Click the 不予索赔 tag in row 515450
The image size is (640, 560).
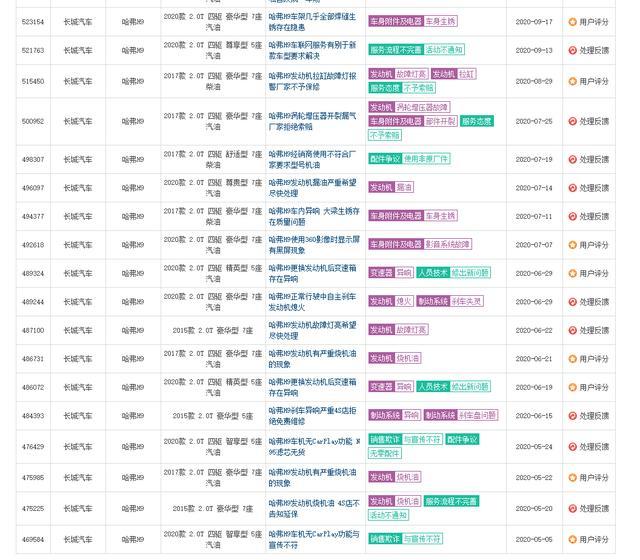(x=419, y=88)
